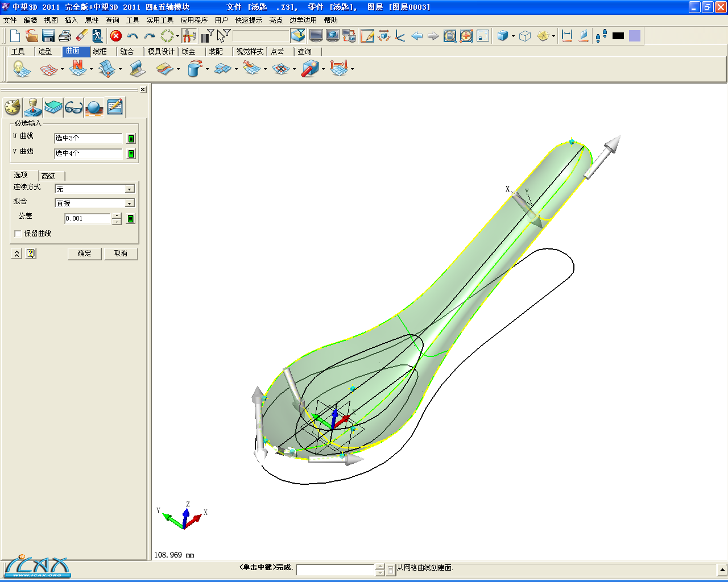Toggle the green list button beside U 曲线
This screenshot has width=728, height=582.
coord(131,139)
